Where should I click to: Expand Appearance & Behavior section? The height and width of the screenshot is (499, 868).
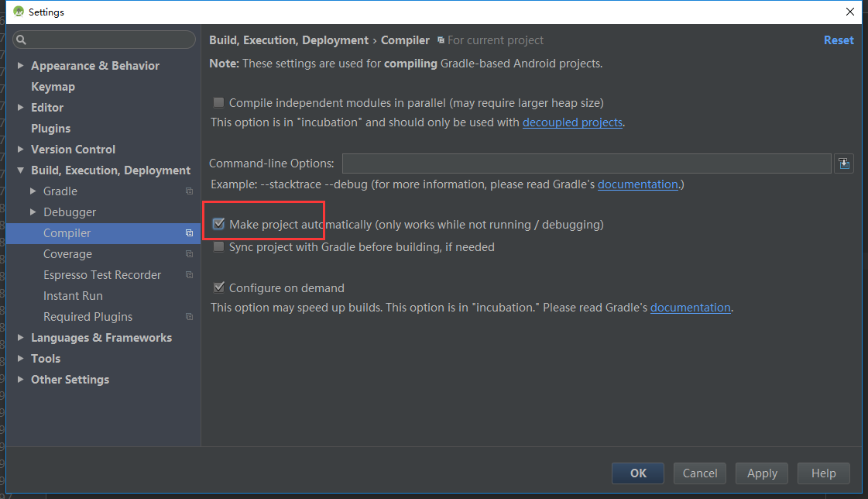point(20,65)
